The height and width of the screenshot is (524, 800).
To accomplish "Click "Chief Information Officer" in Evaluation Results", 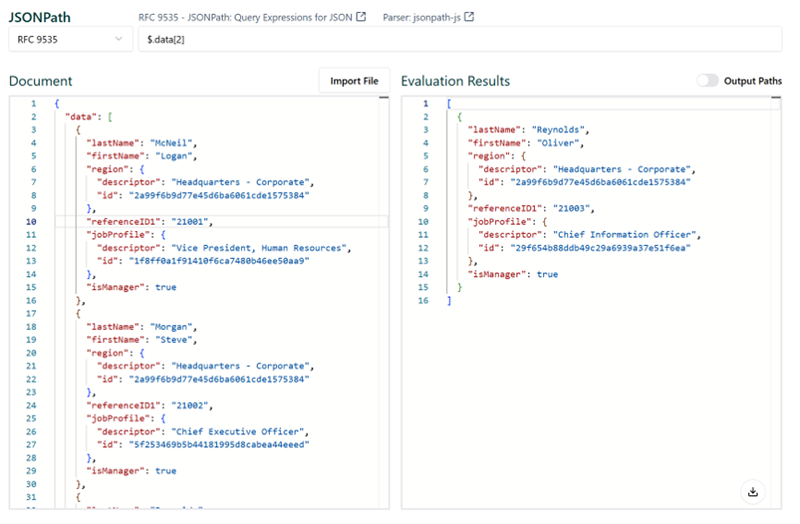I will click(x=624, y=235).
